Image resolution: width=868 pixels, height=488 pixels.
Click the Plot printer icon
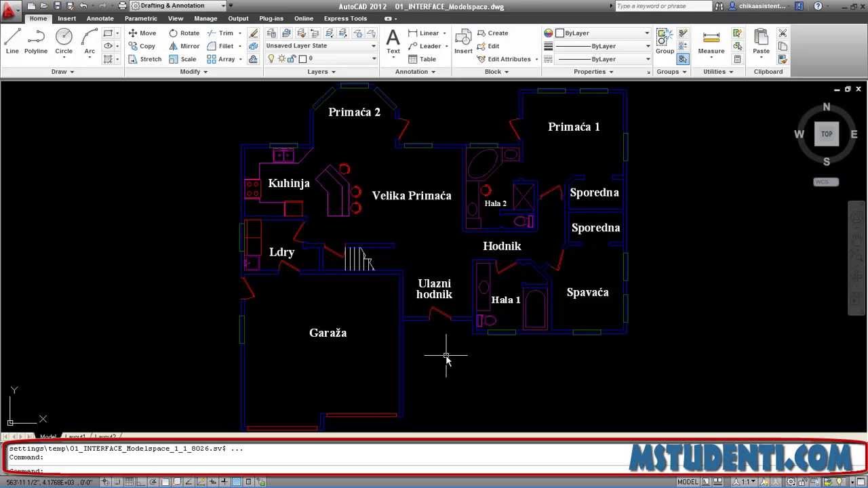[122, 5]
